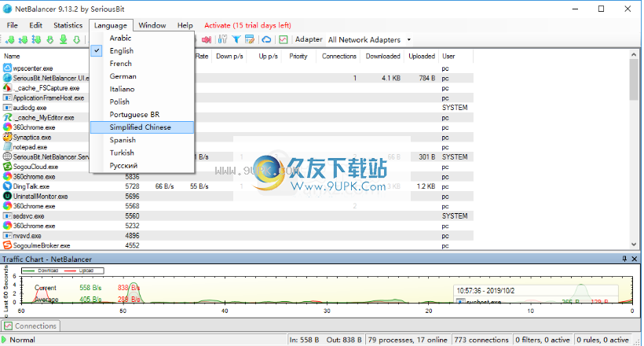The height and width of the screenshot is (346, 644).
Task: Click the green Normal status arrow icon
Action: click(x=4, y=340)
